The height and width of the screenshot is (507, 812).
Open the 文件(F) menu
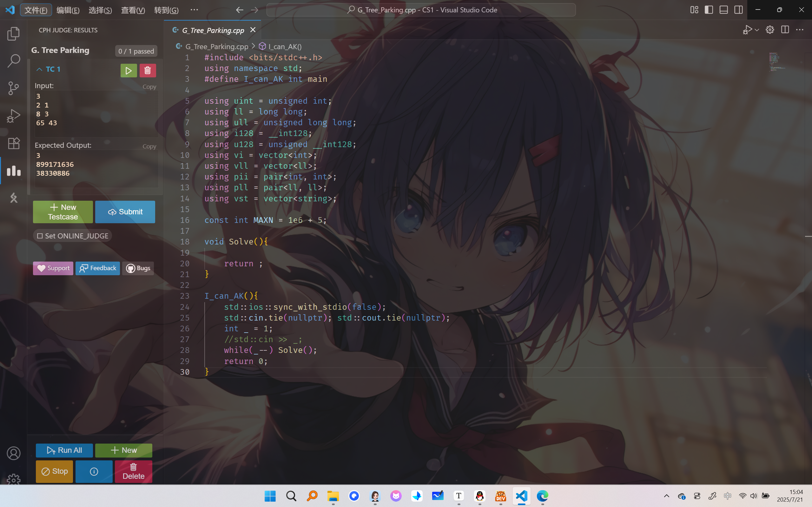[x=36, y=10]
